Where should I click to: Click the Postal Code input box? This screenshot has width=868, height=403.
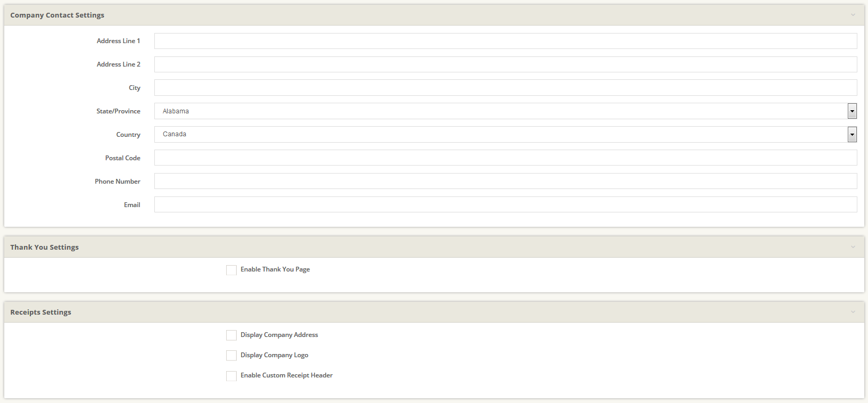coord(506,158)
